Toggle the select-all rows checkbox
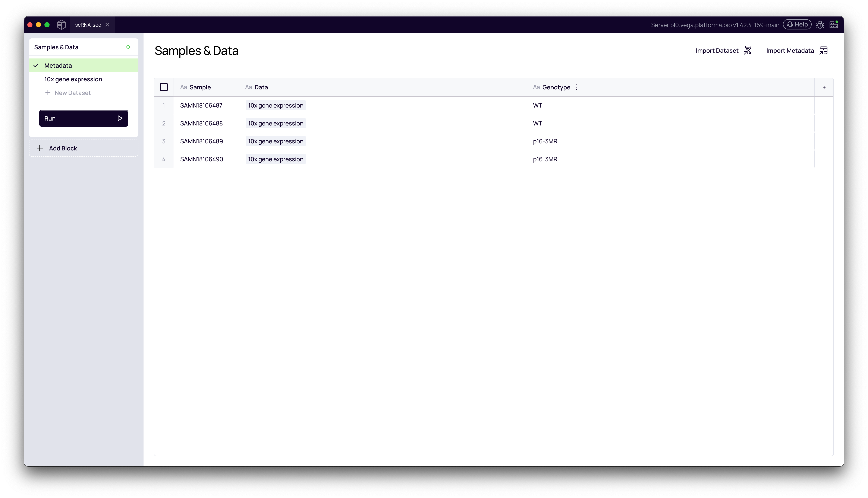The image size is (868, 498). (x=164, y=87)
